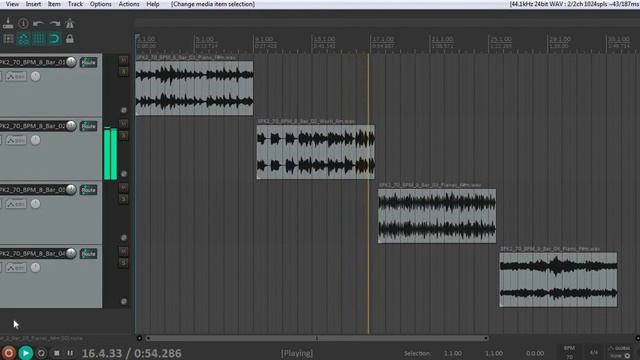The width and height of the screenshot is (640, 360).
Task: Open the Route button on track Bar_04
Action: coord(89,253)
